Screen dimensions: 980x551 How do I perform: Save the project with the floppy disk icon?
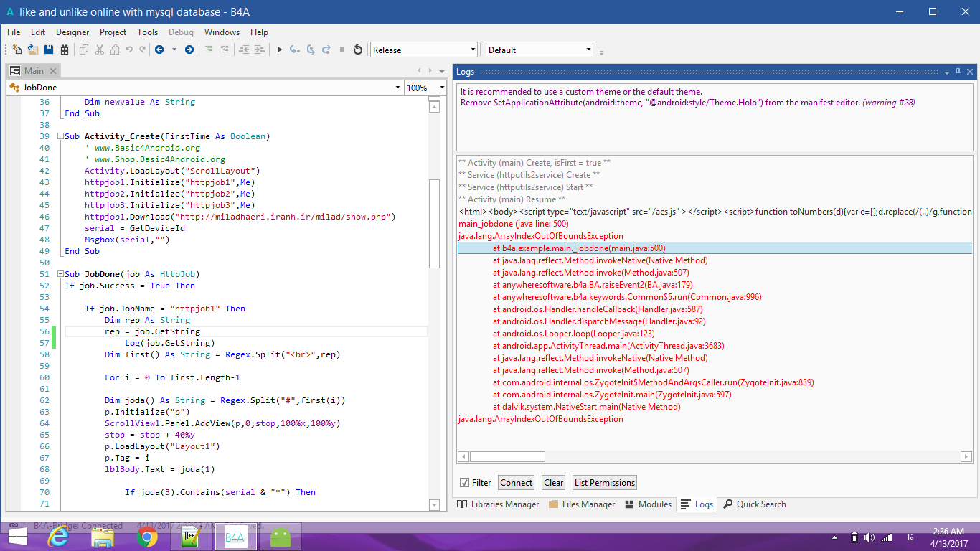click(49, 50)
